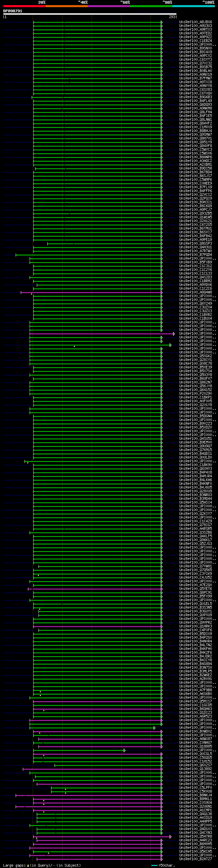Select hit UniRef100_C1MVX9

(196, 127)
